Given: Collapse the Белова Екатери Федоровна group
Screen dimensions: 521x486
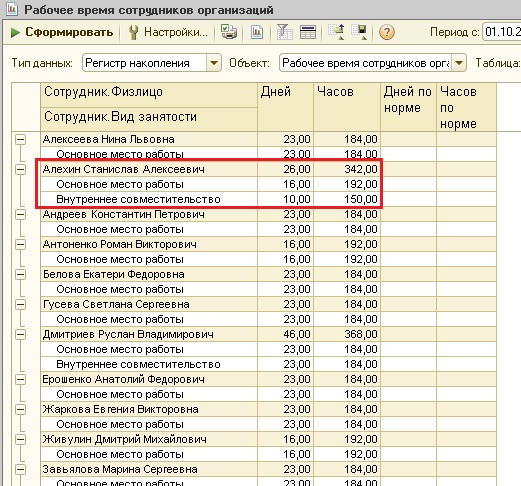Looking at the screenshot, I should [20, 274].
